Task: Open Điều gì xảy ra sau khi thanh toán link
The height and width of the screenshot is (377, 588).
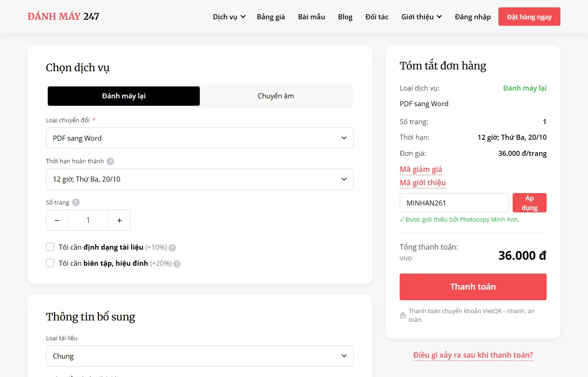Action: coord(473,355)
